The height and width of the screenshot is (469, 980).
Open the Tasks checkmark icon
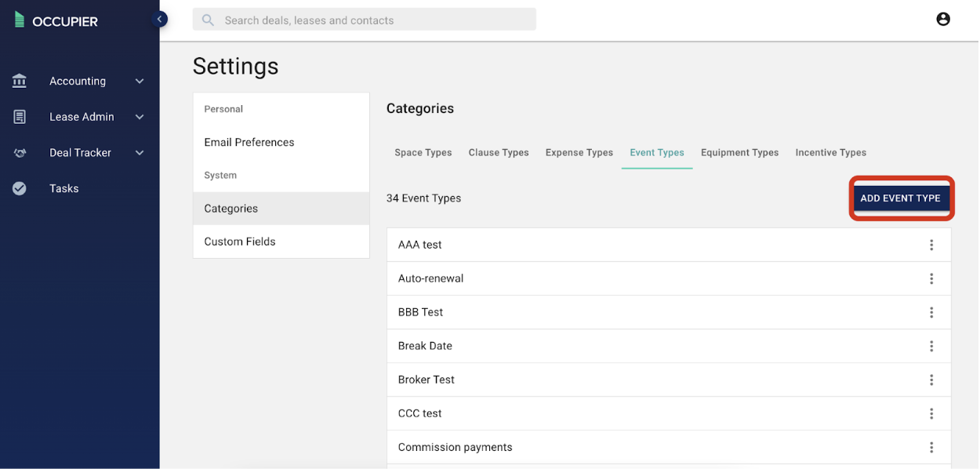click(20, 188)
